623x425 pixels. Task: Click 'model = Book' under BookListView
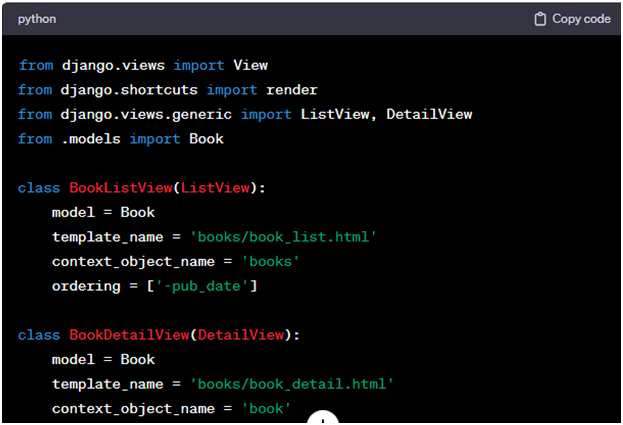[x=103, y=212]
